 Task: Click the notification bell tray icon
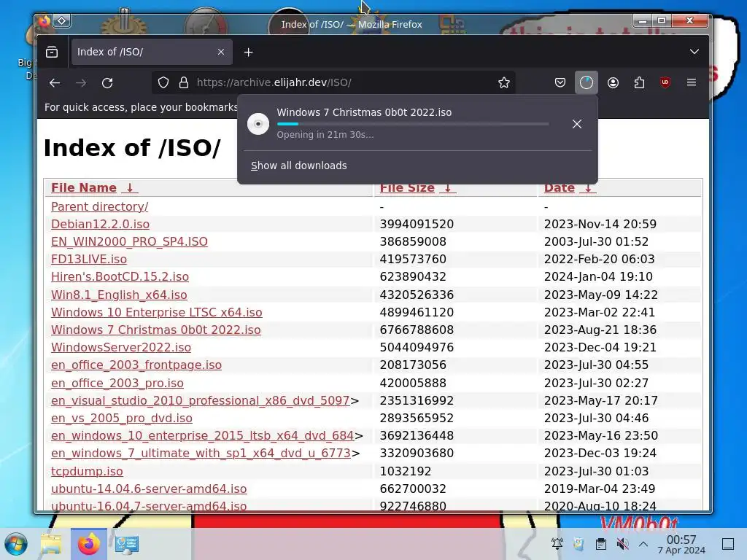[557, 544]
